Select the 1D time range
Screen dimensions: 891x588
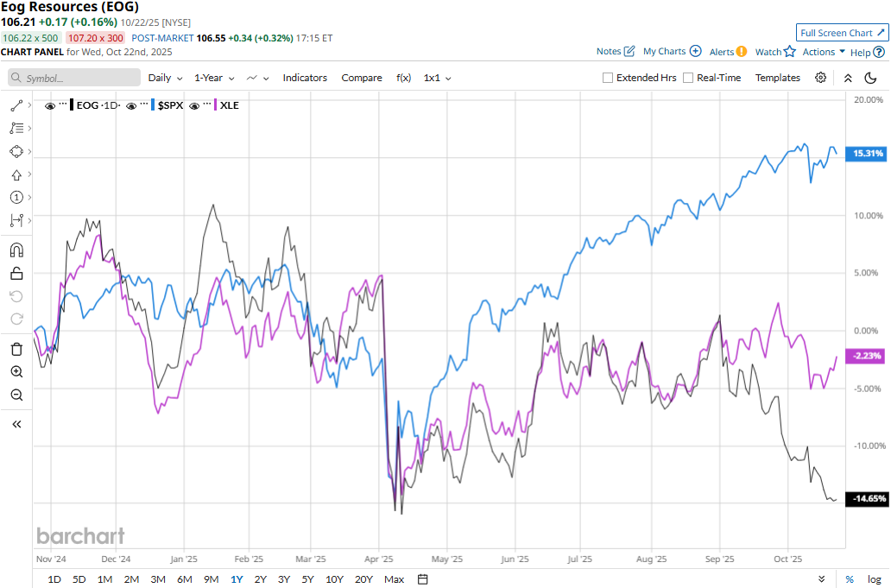(54, 579)
